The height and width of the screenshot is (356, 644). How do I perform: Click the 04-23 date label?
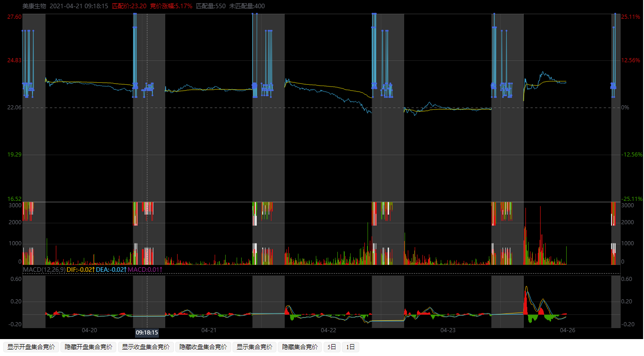[448, 330]
